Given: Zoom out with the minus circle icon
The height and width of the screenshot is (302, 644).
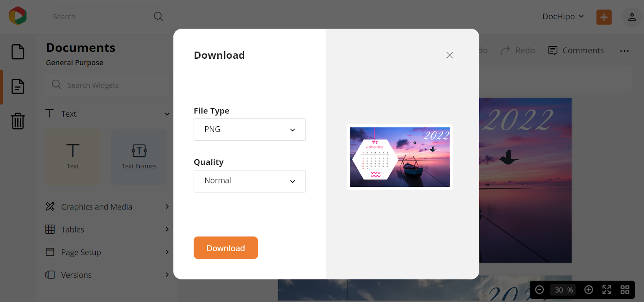Looking at the screenshot, I should tap(540, 290).
